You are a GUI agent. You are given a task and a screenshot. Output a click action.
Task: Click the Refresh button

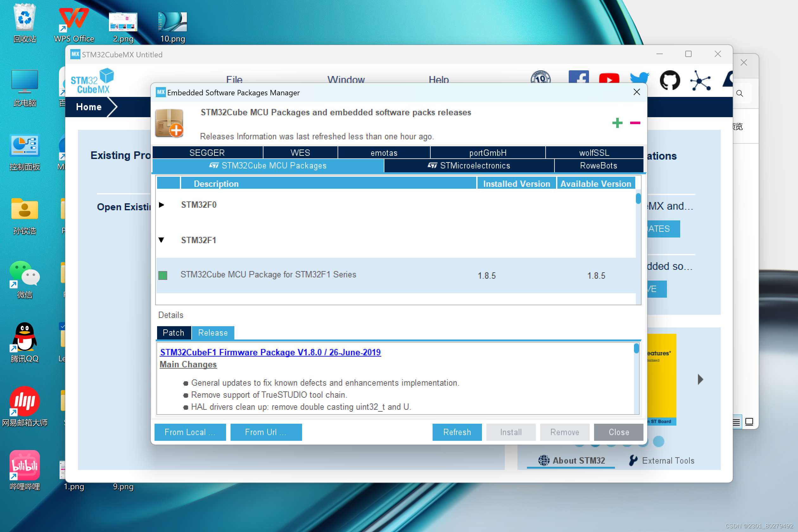tap(457, 432)
